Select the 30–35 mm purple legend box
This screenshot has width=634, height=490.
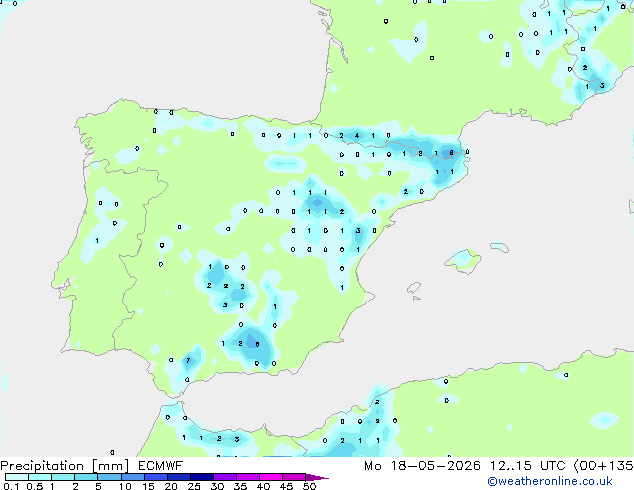click(225, 477)
